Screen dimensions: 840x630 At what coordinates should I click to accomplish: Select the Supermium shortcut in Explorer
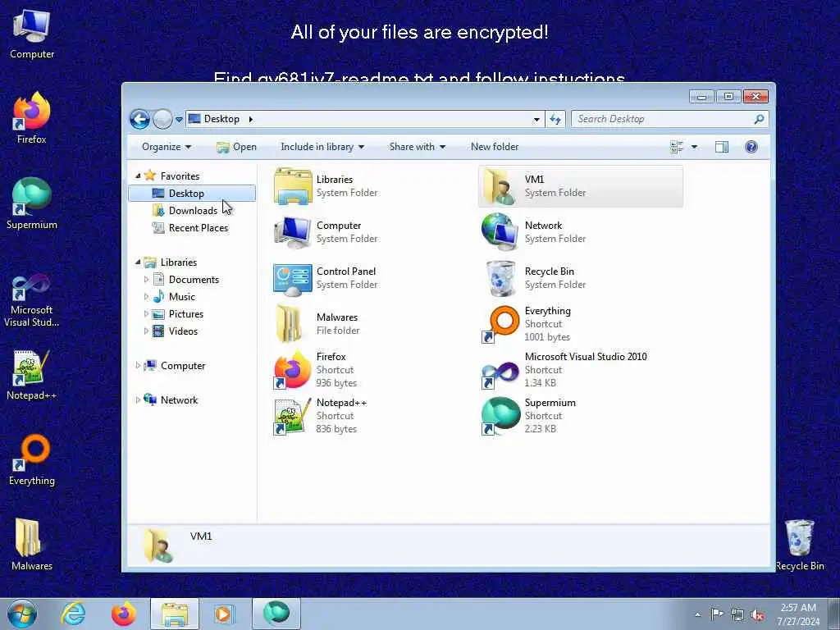click(x=500, y=416)
